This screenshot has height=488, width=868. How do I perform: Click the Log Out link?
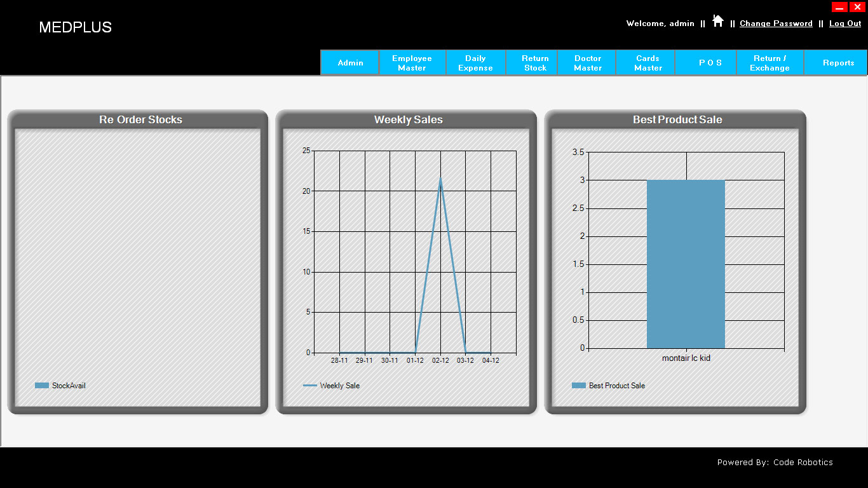845,24
